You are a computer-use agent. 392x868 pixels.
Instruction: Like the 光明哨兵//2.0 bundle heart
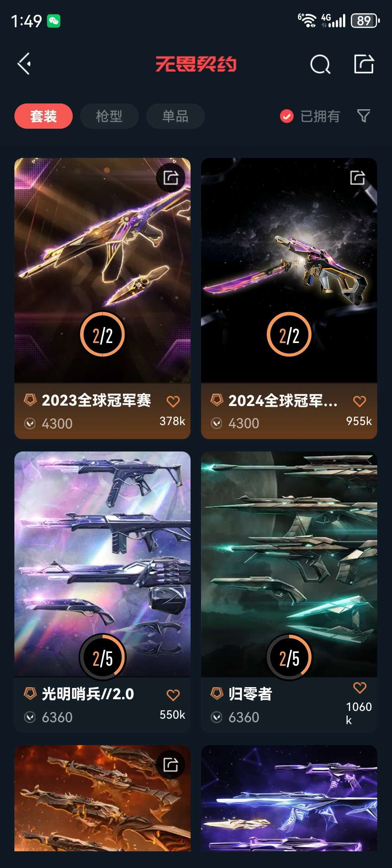[x=173, y=695]
